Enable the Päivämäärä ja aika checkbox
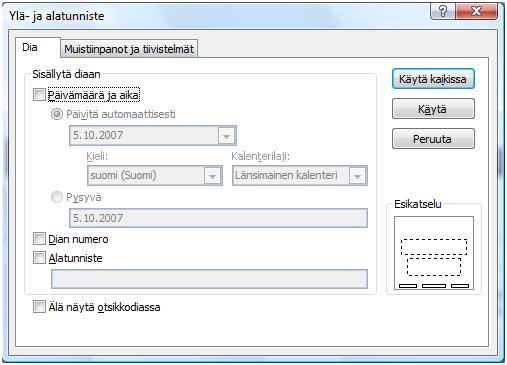507x365 pixels. (x=39, y=95)
